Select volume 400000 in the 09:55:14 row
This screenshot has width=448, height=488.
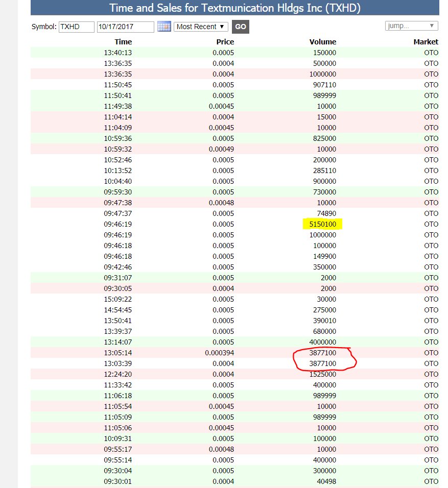324,460
